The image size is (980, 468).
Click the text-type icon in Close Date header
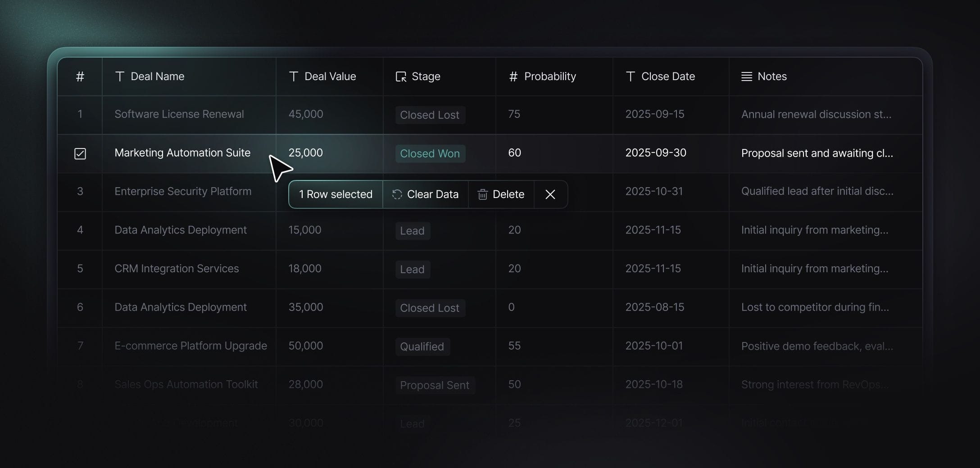631,76
